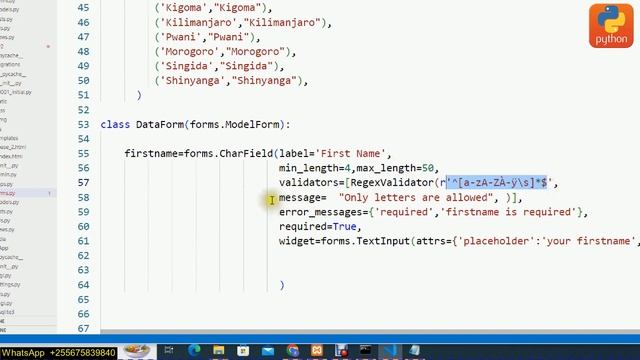Click 'error_messages' on line 59
640x360 pixels.
click(320, 212)
